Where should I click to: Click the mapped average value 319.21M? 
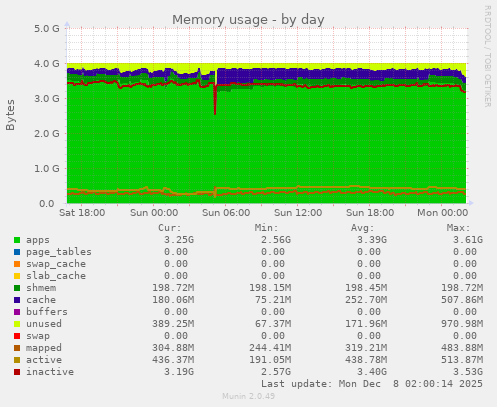coord(366,348)
